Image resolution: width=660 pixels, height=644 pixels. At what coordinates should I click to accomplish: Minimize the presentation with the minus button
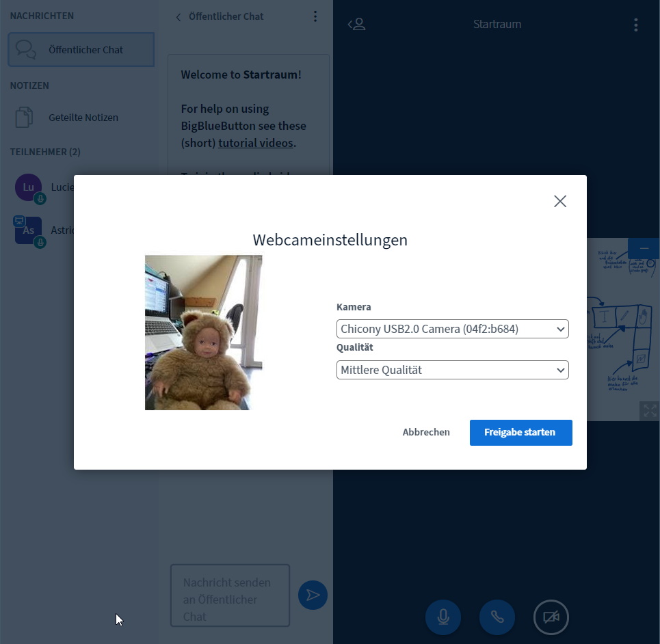coord(644,248)
